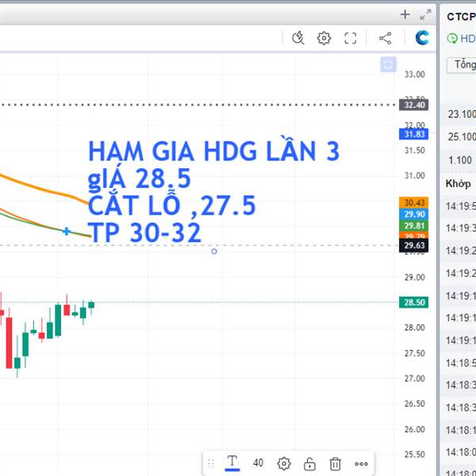Click the sync button above price axis

[388, 65]
